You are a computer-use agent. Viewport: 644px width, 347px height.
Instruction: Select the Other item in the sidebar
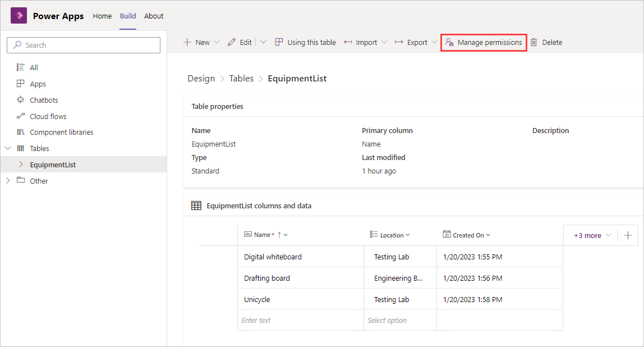click(x=39, y=181)
